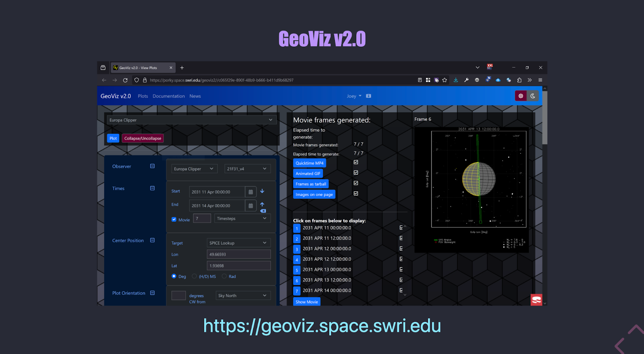Viewport: 644px width, 354px height.
Task: Open GeoViz settings gear button
Action: click(x=521, y=96)
